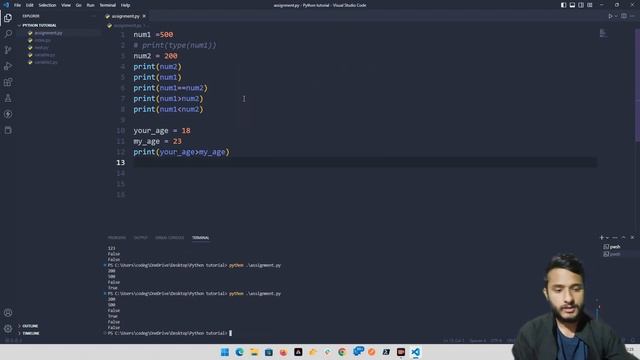Open Microsoft Edge from taskbar
This screenshot has height=360, width=640.
tap(240, 352)
